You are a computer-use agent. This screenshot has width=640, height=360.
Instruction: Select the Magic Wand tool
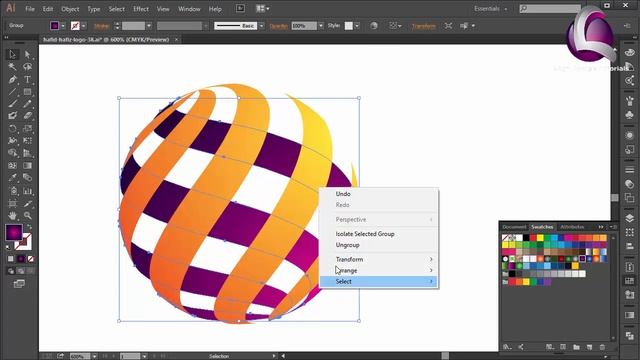click(x=12, y=67)
